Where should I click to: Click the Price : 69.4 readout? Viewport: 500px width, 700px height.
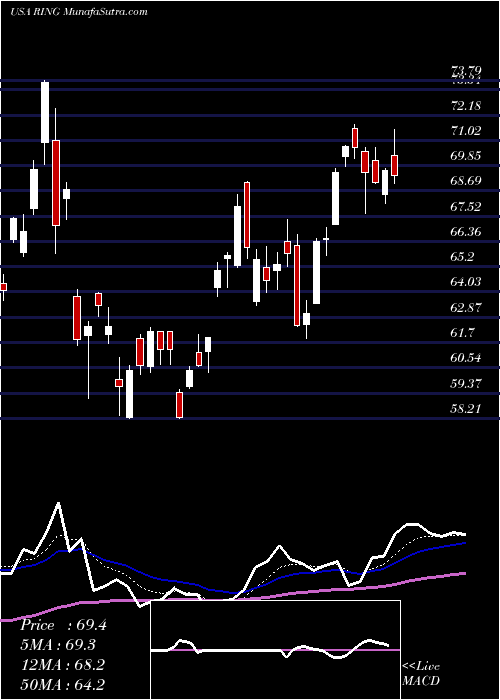click(63, 625)
